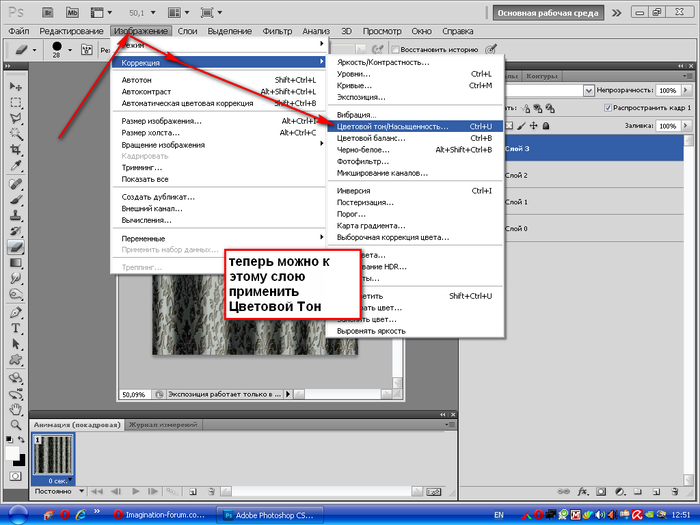Create new fill or adjustment layer
700x525 pixels.
(x=620, y=492)
